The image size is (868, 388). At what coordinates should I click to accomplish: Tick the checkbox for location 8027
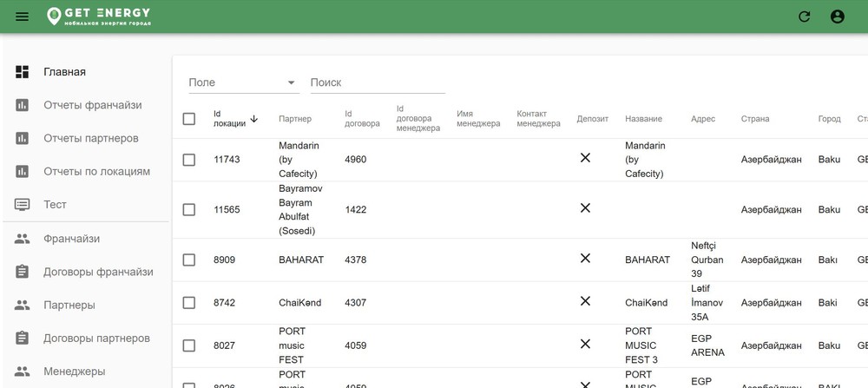coord(189,345)
